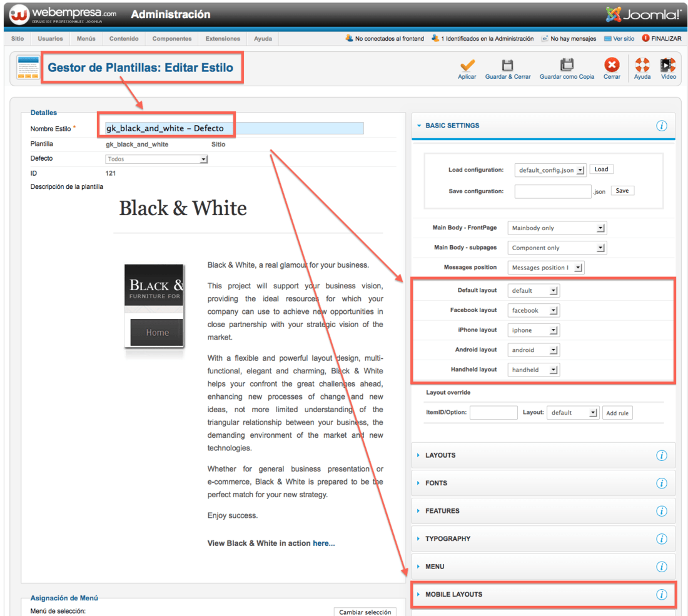This screenshot has height=616, width=688.
Task: Click the Aplicar checkmark icon
Action: coord(467,65)
